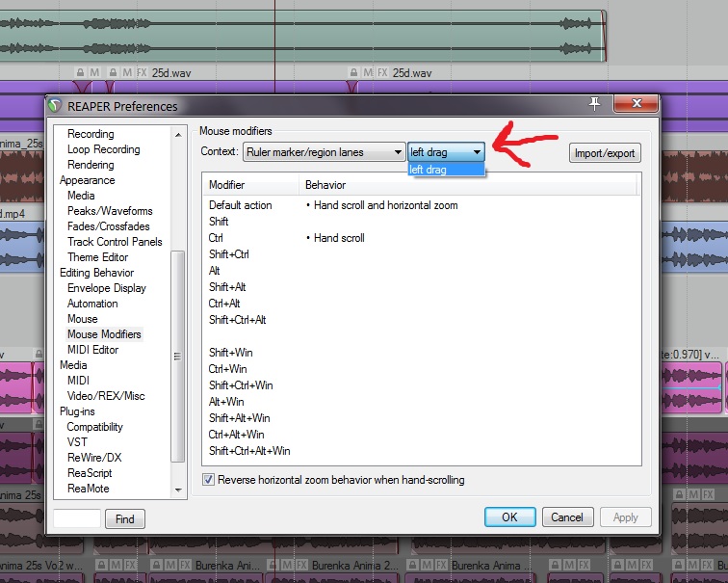Confirm preferences with OK
The width and height of the screenshot is (728, 583).
coord(509,517)
